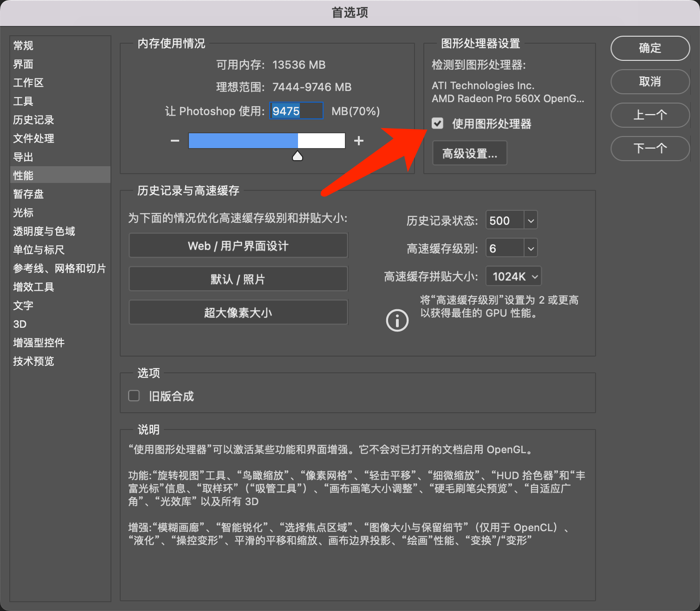This screenshot has height=611, width=700.
Task: Open 高级设置... for graphics processor
Action: pyautogui.click(x=470, y=153)
